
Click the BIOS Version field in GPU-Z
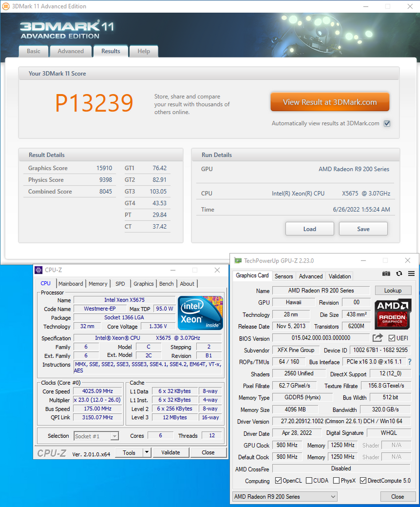coord(321,338)
